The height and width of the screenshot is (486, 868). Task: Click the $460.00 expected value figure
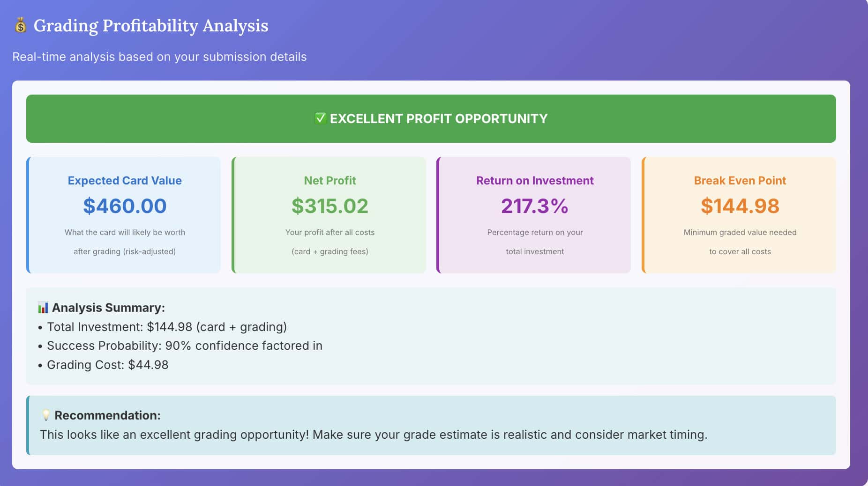(124, 206)
